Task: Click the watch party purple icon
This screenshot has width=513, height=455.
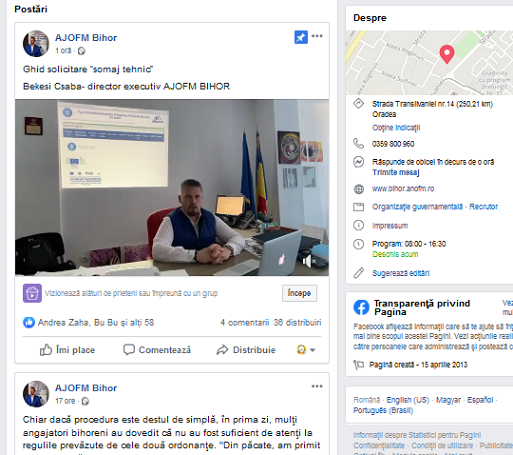Action: 32,293
